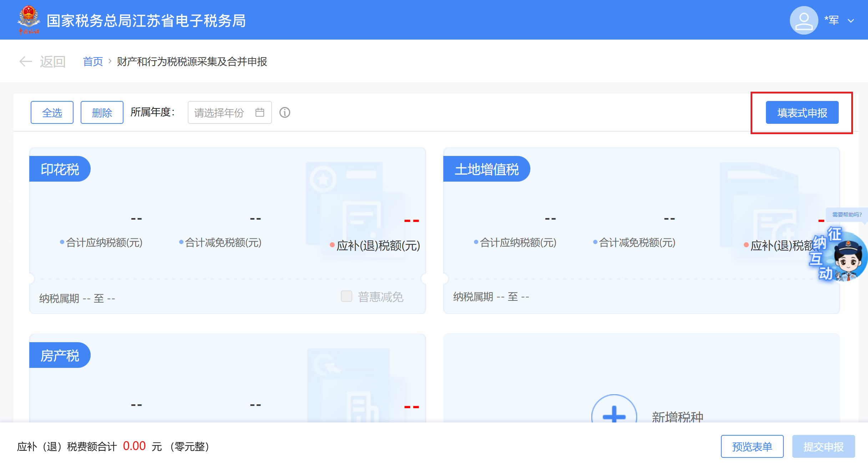Viewport: 868px width, 466px height.
Task: Click the 需要帮助吗 help bubble
Action: (847, 214)
